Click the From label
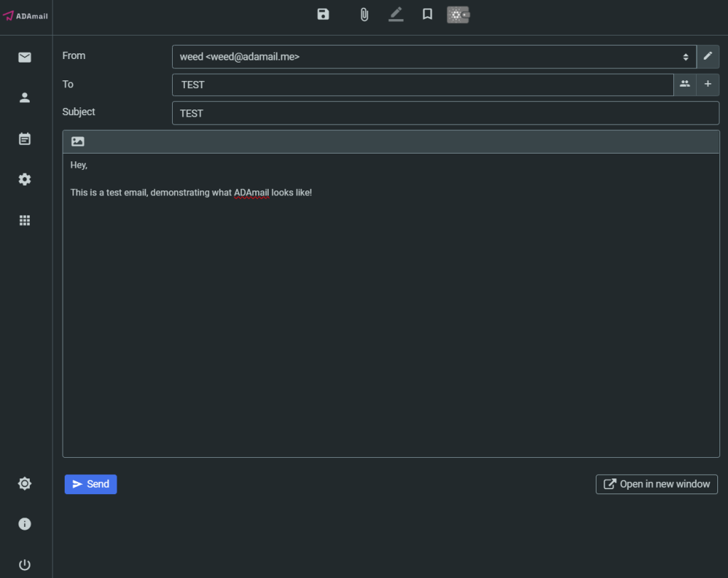 (x=74, y=55)
